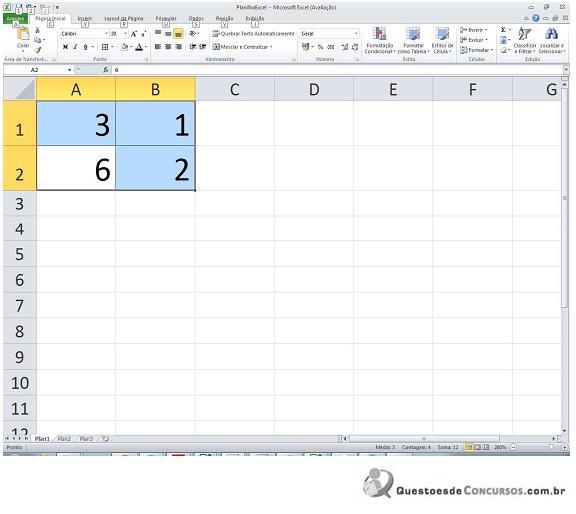
Task: Open Estilos de Célula menu
Action: coord(442,40)
